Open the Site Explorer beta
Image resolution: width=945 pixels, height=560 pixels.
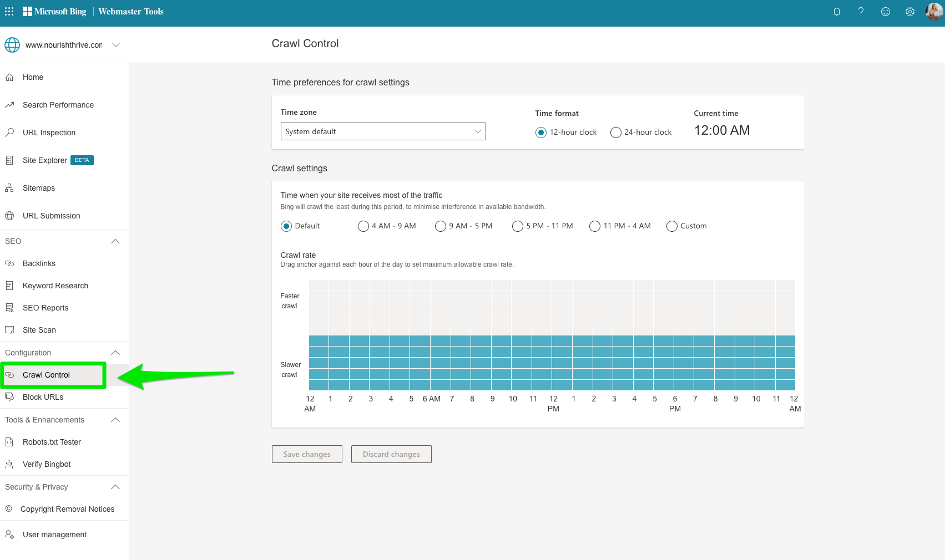coord(45,160)
